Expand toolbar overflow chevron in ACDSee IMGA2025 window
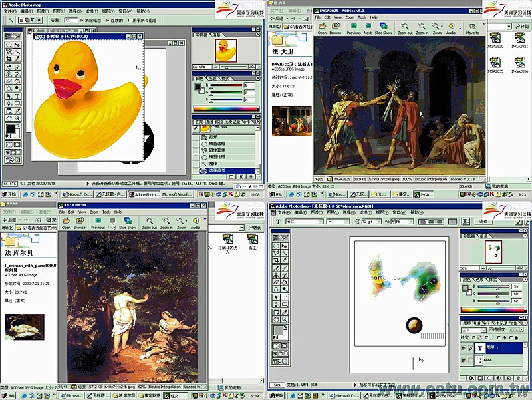Viewport: 532px width, 400px height. click(484, 24)
